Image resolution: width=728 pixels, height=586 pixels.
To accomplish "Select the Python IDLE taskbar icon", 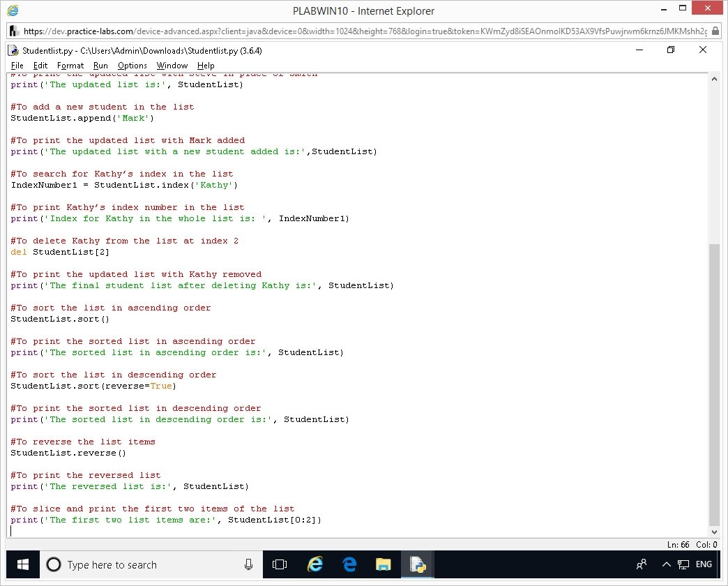I will pyautogui.click(x=418, y=564).
